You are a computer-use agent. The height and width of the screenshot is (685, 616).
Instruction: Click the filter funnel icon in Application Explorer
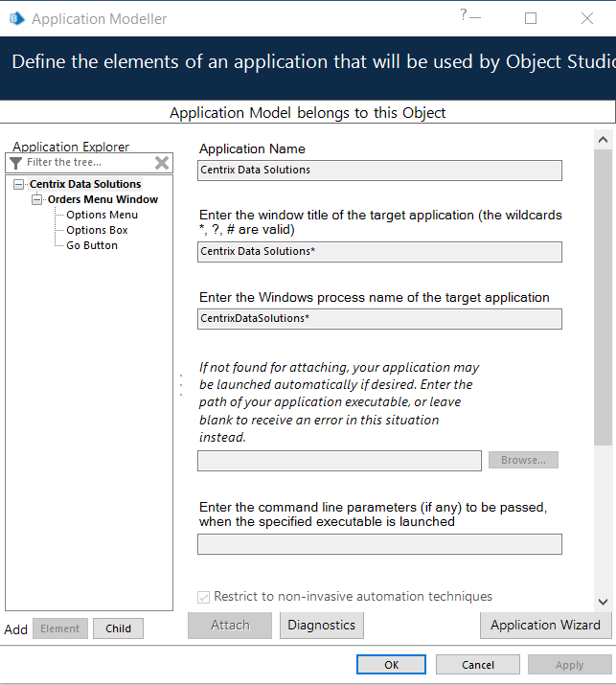point(15,163)
